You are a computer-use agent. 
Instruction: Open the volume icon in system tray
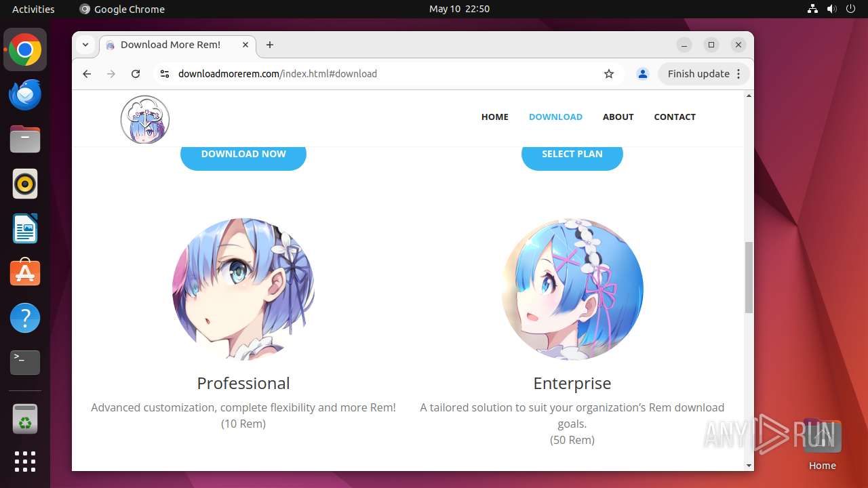click(x=831, y=9)
